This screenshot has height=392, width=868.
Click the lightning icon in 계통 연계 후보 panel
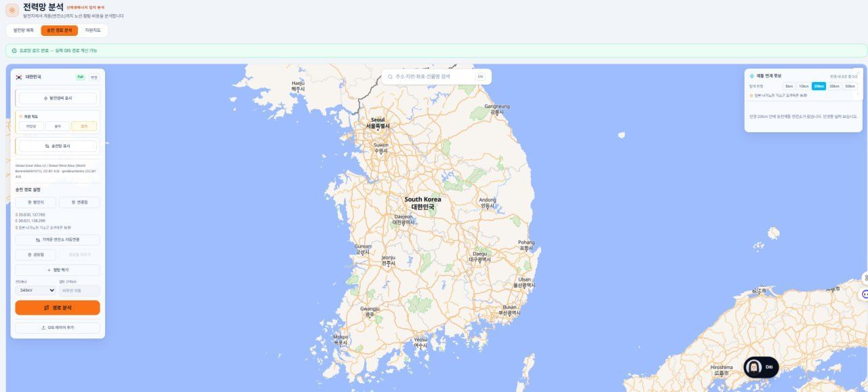click(752, 76)
